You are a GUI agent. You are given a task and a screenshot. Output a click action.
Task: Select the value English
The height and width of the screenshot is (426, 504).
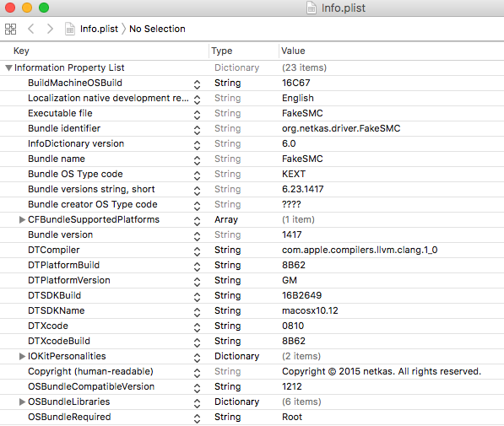pos(298,98)
